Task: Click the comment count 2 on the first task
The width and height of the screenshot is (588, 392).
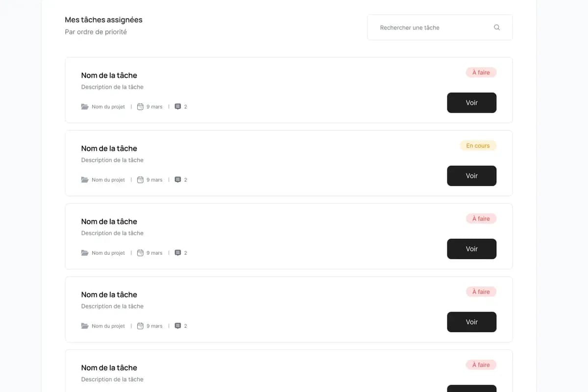Action: [185, 106]
